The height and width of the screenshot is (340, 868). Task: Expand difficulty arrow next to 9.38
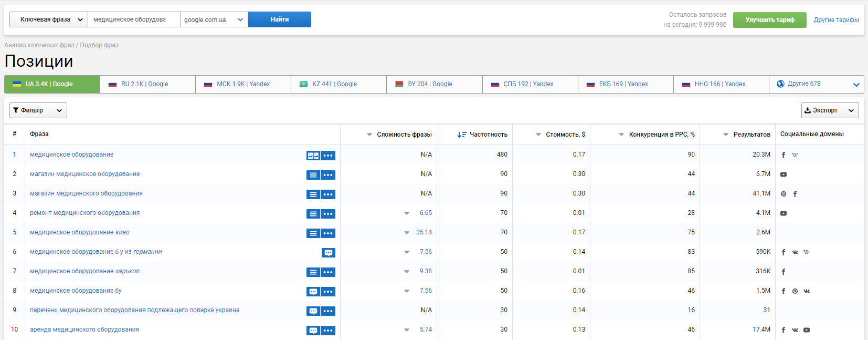pyautogui.click(x=407, y=272)
